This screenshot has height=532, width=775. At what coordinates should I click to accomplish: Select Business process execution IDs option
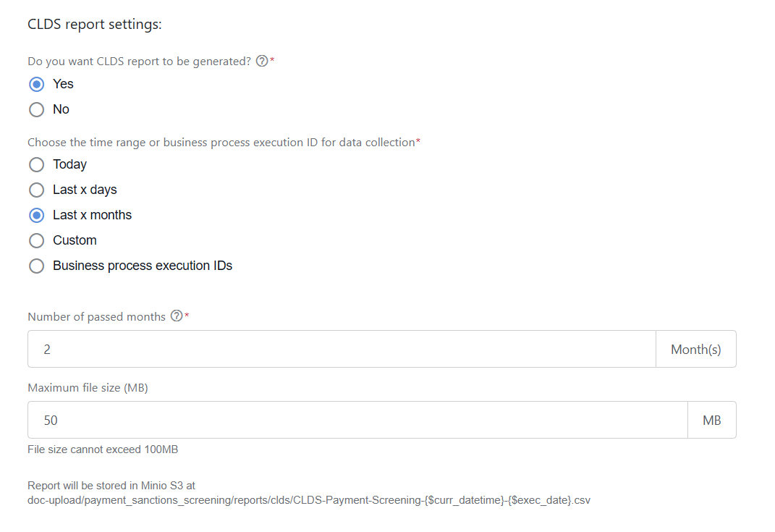(37, 266)
